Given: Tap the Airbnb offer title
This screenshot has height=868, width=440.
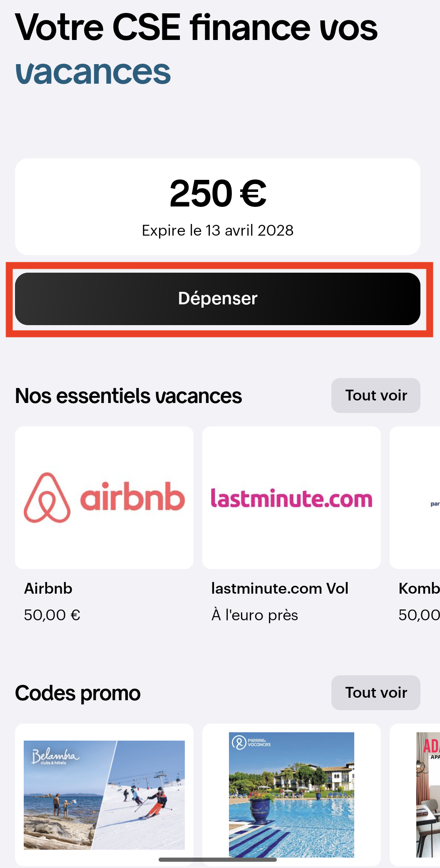Looking at the screenshot, I should (48, 588).
